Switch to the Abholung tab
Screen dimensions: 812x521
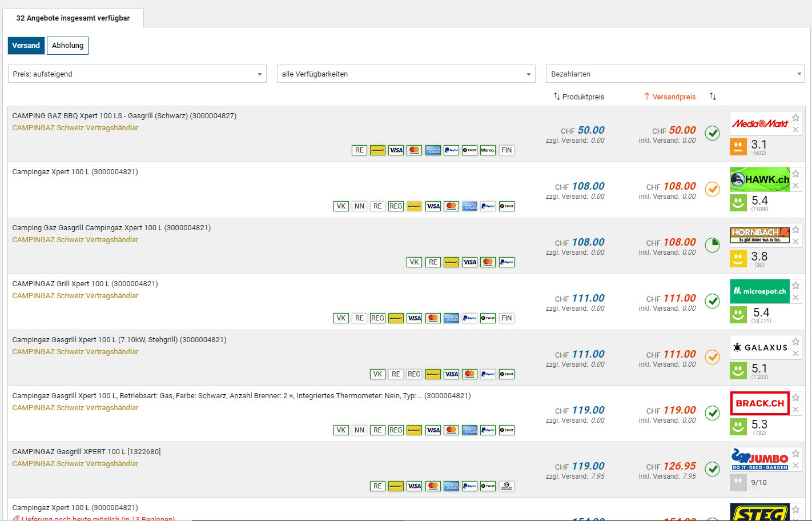coord(67,46)
